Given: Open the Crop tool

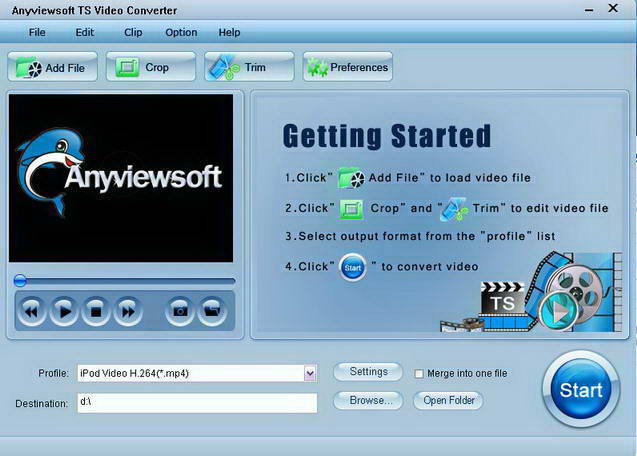Looking at the screenshot, I should click(151, 67).
